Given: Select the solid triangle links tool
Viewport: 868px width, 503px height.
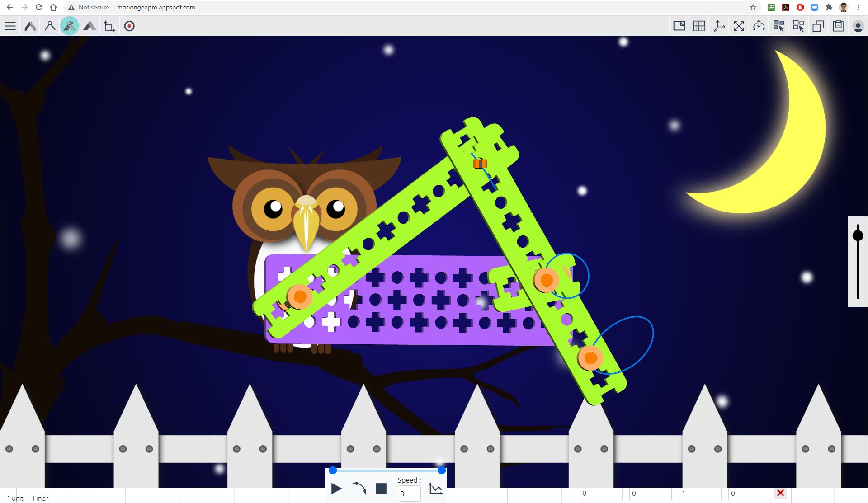Looking at the screenshot, I should point(90,26).
